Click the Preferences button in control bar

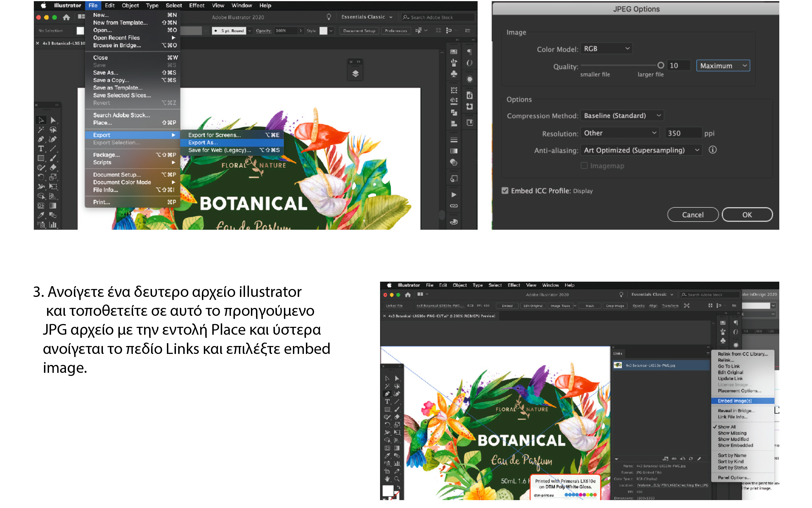(396, 30)
